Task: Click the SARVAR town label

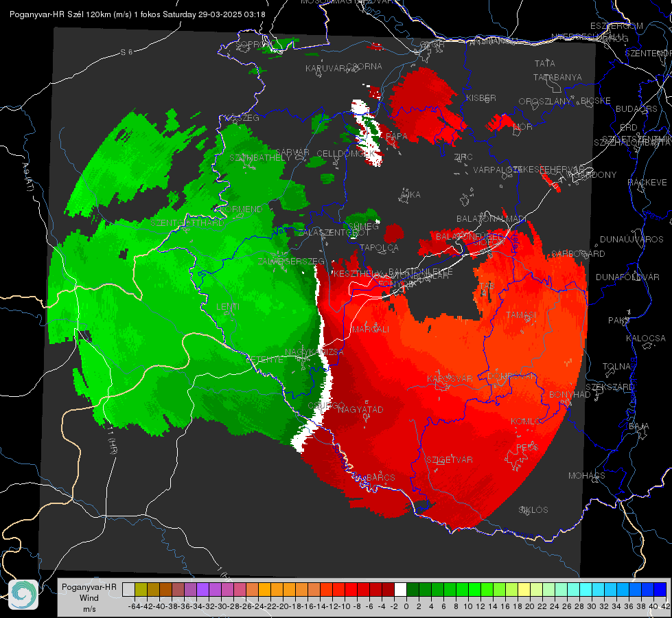Action: pyautogui.click(x=292, y=152)
